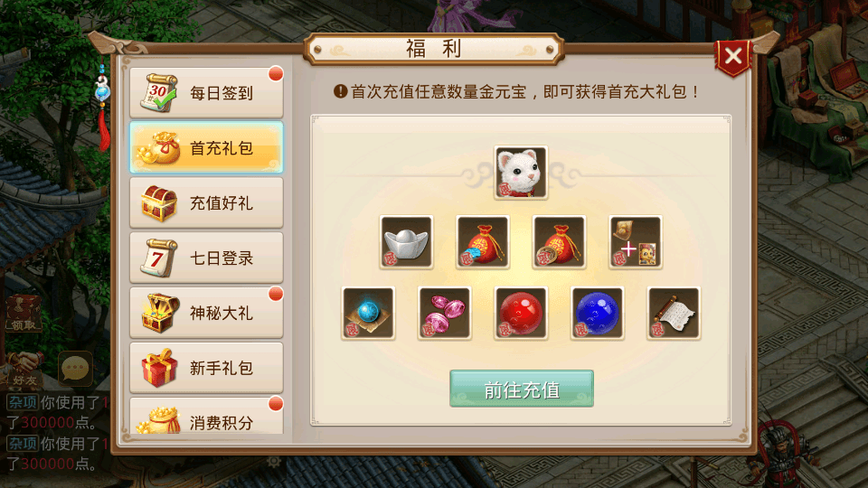Viewport: 868px width, 488px height.
Task: Click the 前往充值 recharge button
Action: tap(522, 389)
